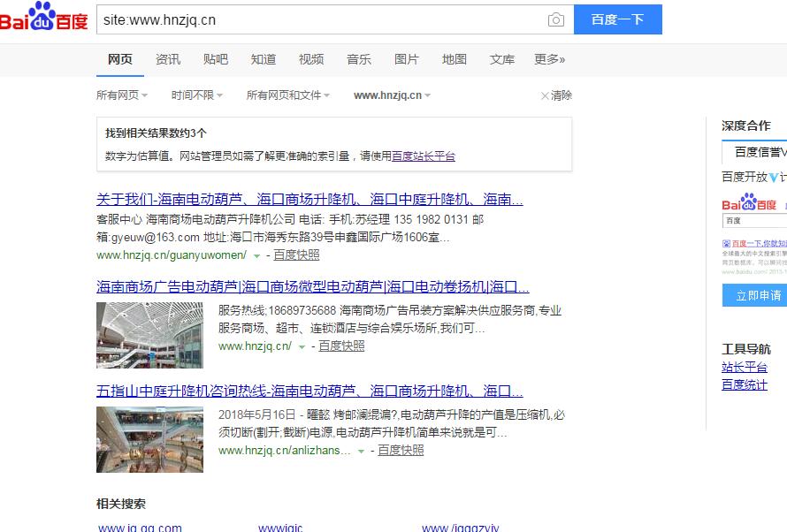Open related search www.jq.qq.com

(x=140, y=528)
